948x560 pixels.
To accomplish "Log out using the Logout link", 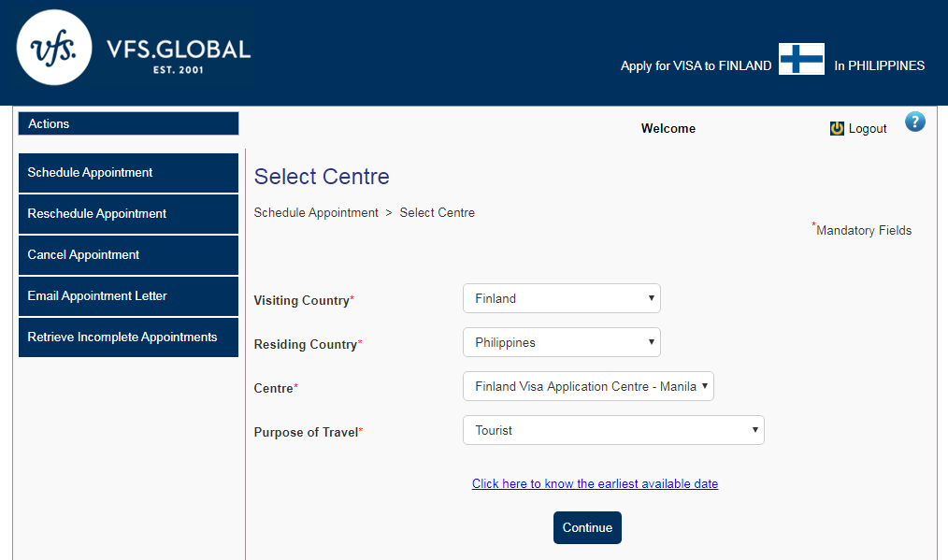I will pyautogui.click(x=867, y=128).
